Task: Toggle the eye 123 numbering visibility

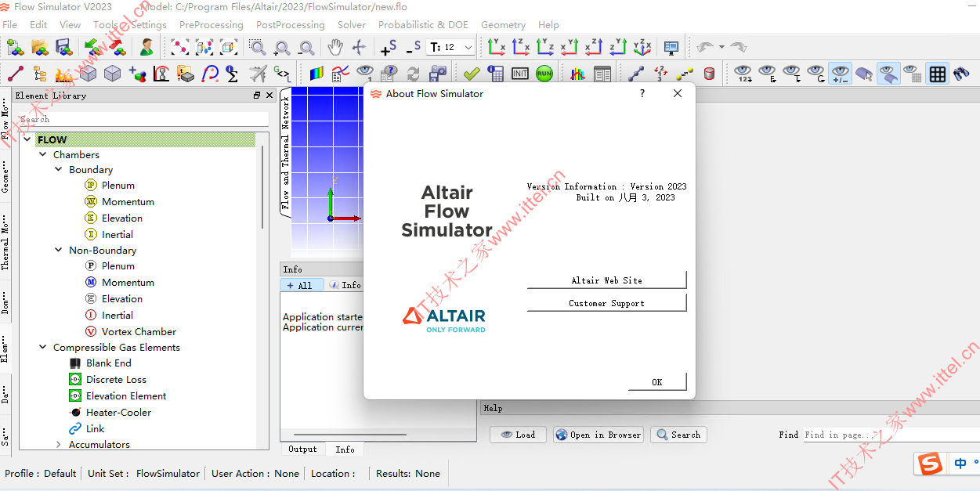Action: point(743,74)
